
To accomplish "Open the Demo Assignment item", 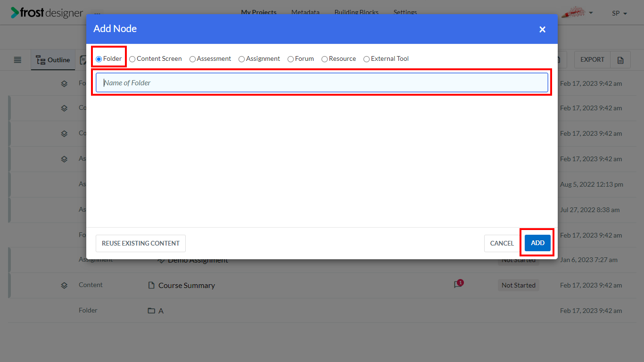I will pos(198,261).
